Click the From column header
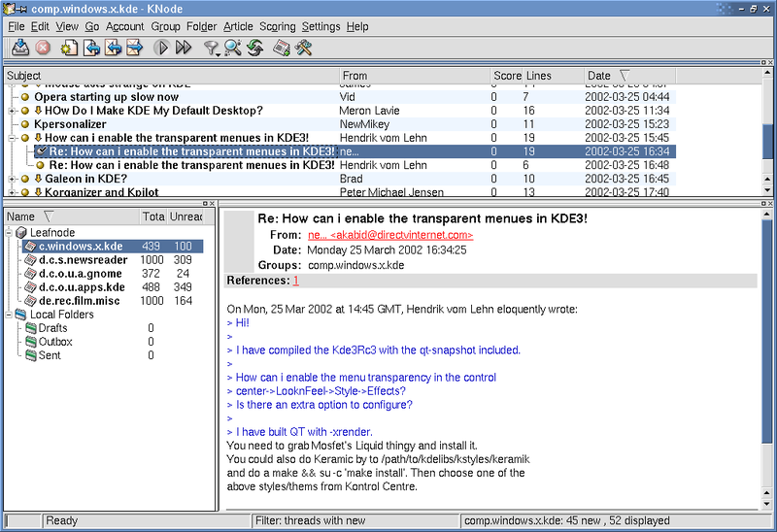Screen dimensions: 777x532 pyautogui.click(x=415, y=76)
